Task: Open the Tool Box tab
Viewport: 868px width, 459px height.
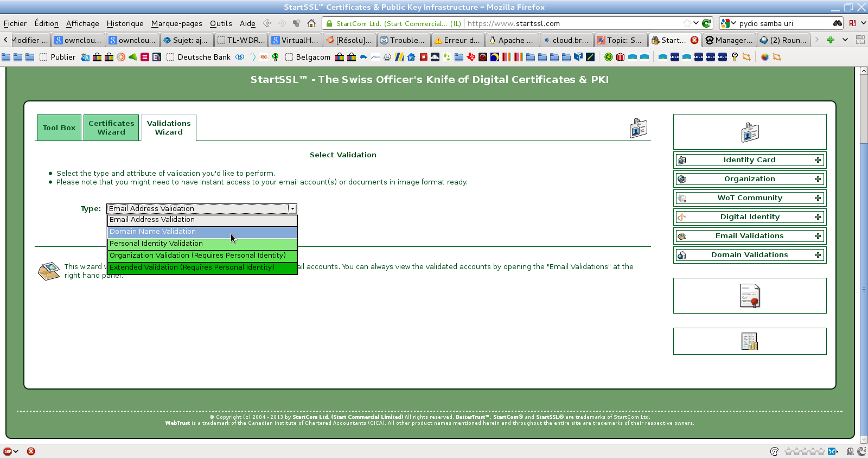Action: pos(59,127)
